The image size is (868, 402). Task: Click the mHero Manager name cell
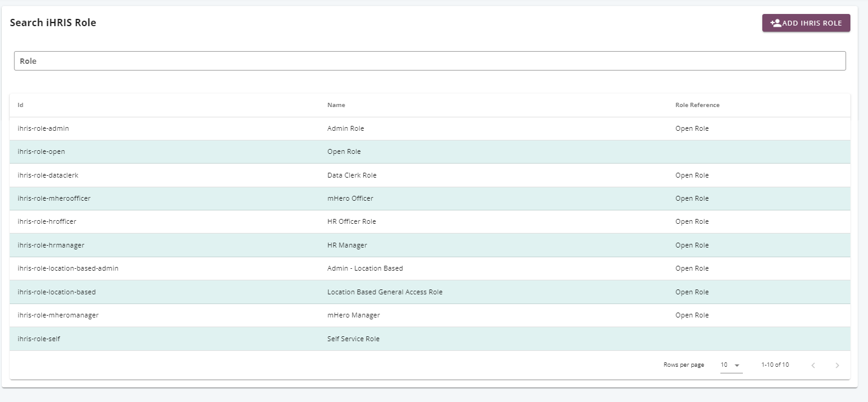354,315
